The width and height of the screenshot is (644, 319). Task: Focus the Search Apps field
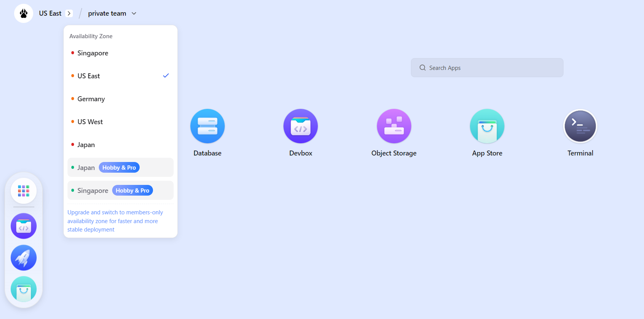(x=487, y=68)
